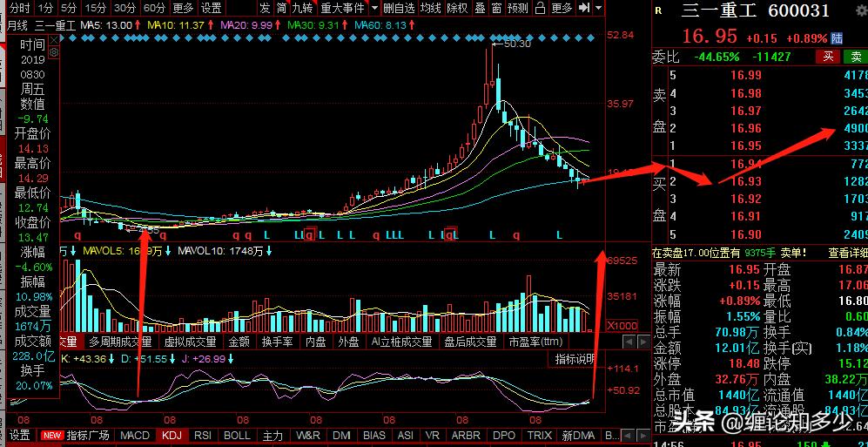
Task: Expand the 重大事件 dropdown arrow
Action: pyautogui.click(x=374, y=9)
